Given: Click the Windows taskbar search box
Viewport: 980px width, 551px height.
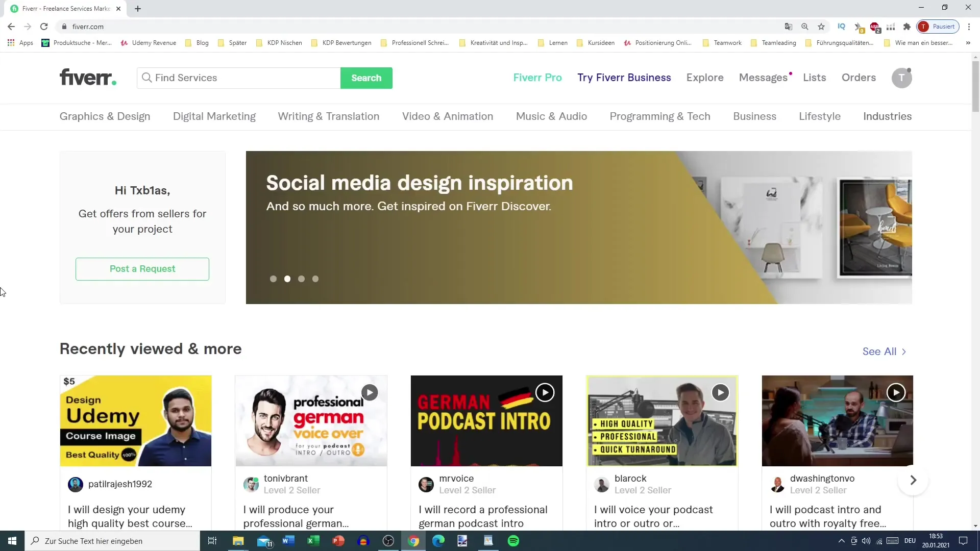Looking at the screenshot, I should pyautogui.click(x=112, y=541).
